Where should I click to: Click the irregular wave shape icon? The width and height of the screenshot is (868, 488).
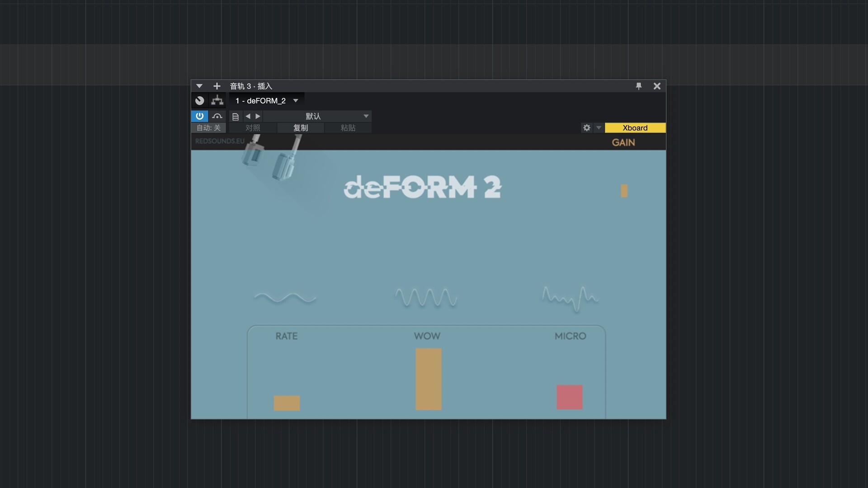point(570,299)
